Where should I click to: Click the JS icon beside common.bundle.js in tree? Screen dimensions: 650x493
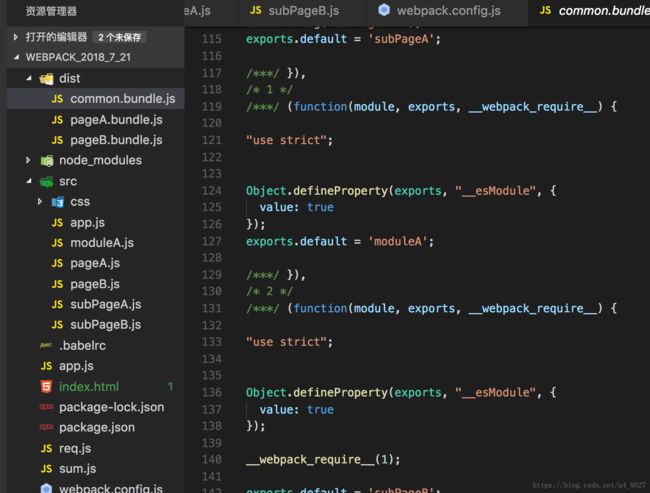(x=57, y=99)
